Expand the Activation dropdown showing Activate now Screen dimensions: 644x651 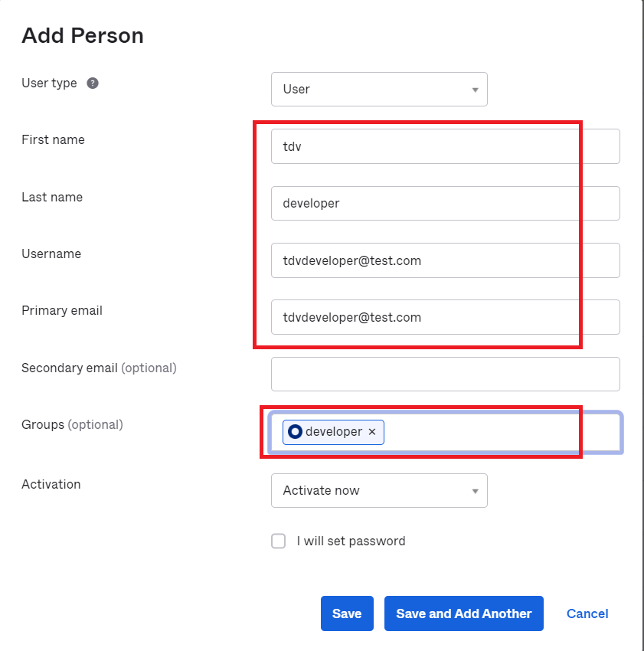pos(379,490)
